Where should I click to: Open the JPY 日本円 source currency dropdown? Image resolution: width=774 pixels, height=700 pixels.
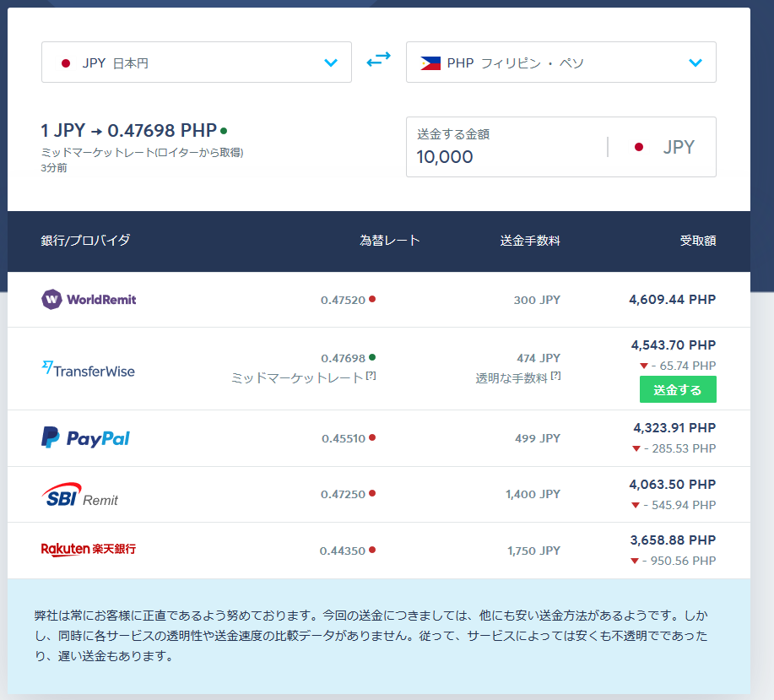(197, 62)
